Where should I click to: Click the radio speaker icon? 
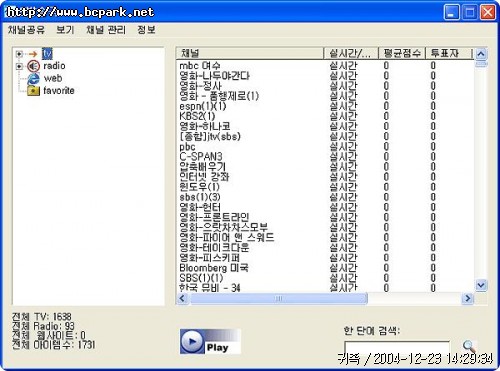click(x=33, y=66)
